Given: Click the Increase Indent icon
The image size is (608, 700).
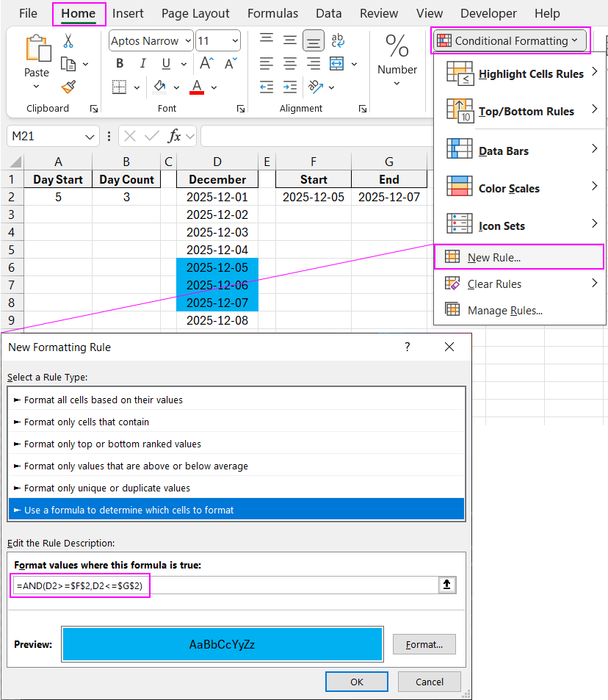Looking at the screenshot, I should tap(290, 87).
